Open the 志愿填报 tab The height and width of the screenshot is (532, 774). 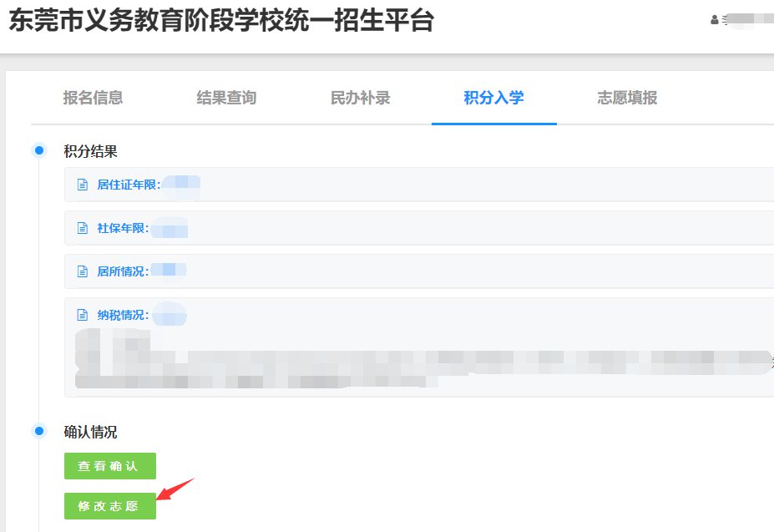(627, 98)
